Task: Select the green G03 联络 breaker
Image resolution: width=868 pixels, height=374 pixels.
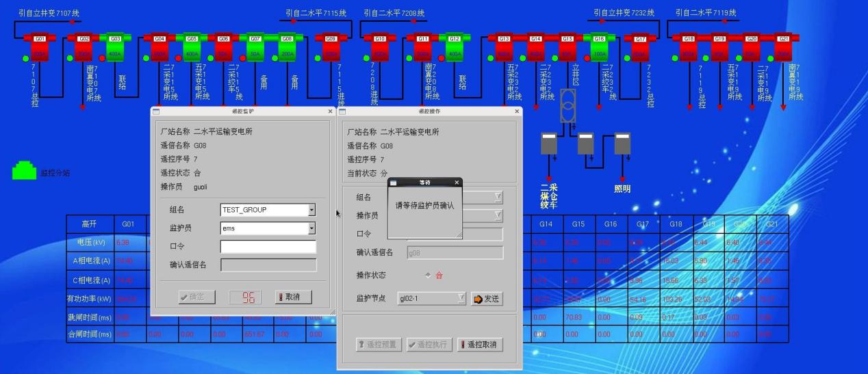Action: point(115,49)
